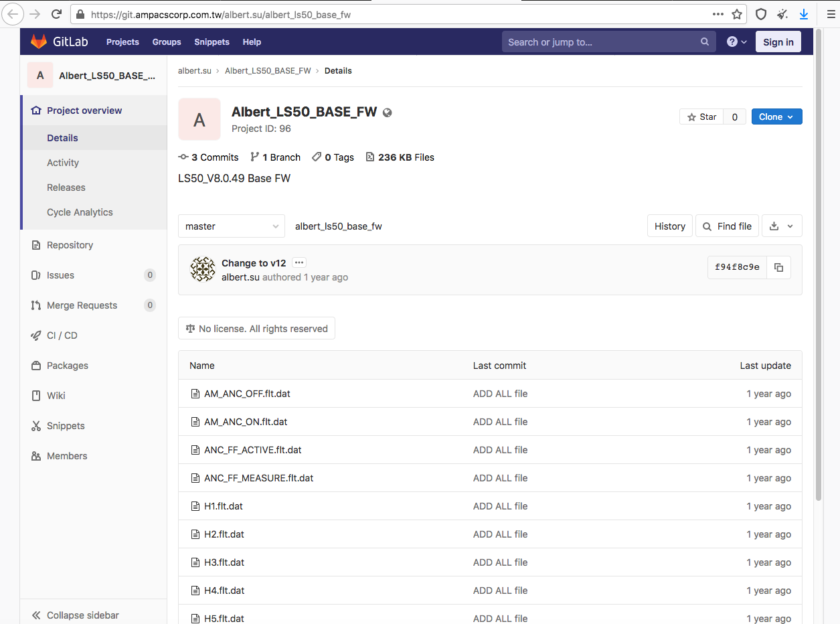Open file H3.flt.dat
Image resolution: width=840 pixels, height=624 pixels.
coord(224,562)
